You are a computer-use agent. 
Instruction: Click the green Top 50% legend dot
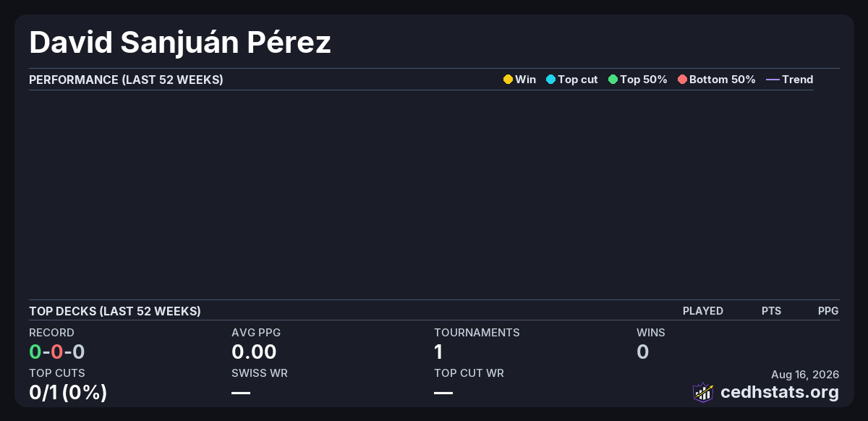pyautogui.click(x=613, y=80)
